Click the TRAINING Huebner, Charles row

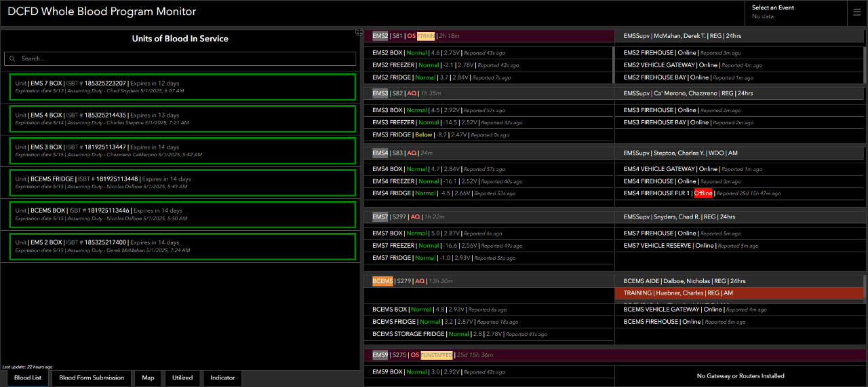pyautogui.click(x=739, y=293)
